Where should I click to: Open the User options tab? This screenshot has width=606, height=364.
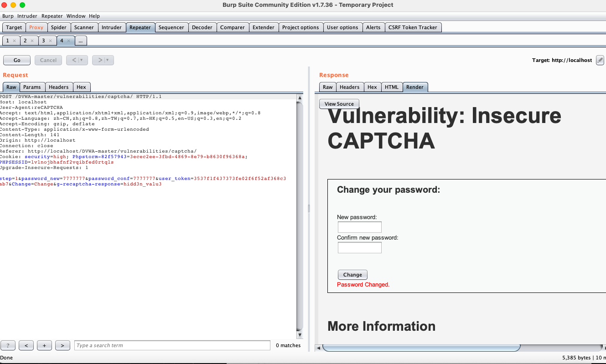tap(342, 27)
